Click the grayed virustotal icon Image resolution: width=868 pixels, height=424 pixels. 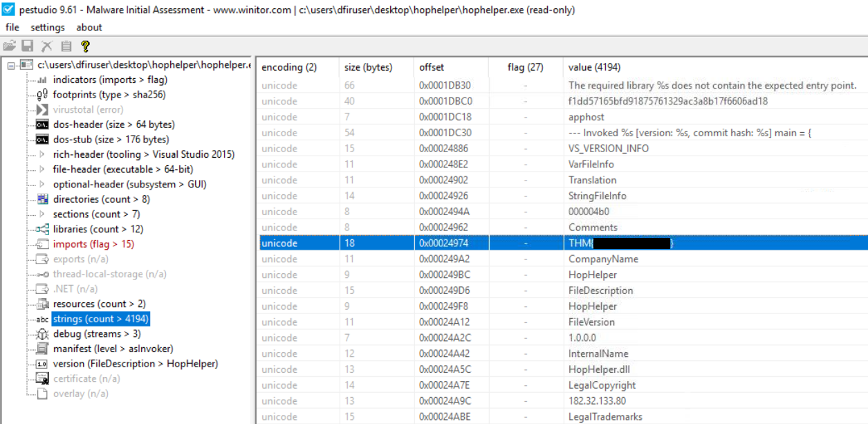pyautogui.click(x=42, y=109)
